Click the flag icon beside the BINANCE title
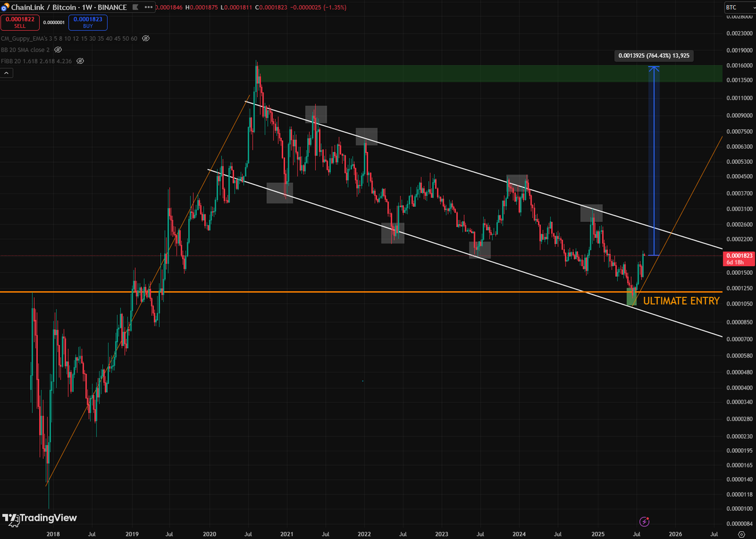This screenshot has width=756, height=539. click(136, 7)
